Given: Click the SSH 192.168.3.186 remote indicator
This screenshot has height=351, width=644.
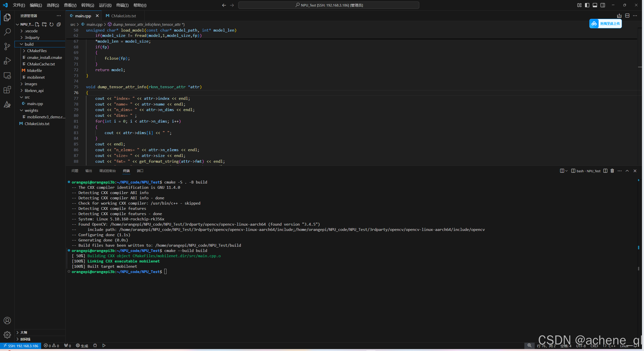Looking at the screenshot, I should [21, 346].
